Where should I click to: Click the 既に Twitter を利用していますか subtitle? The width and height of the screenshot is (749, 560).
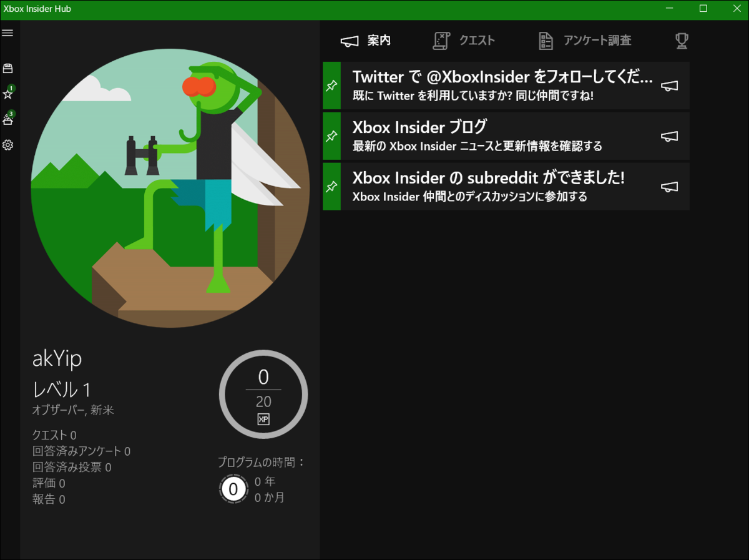(x=472, y=96)
